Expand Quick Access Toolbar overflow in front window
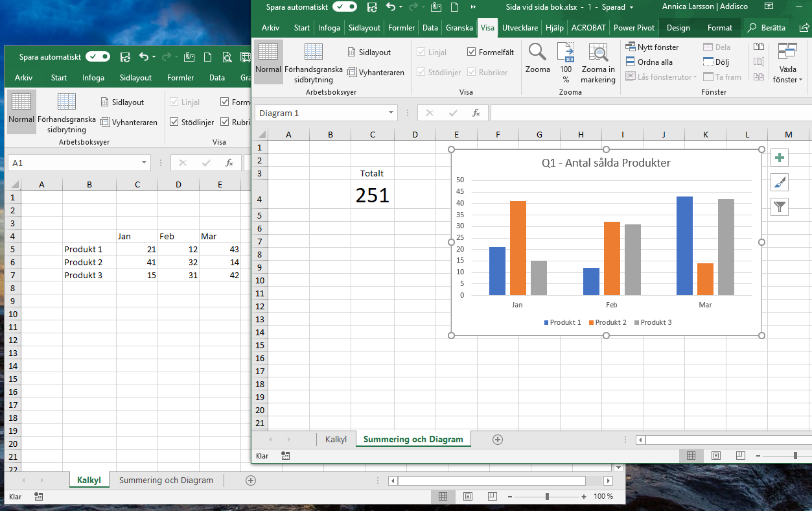The image size is (812, 511). [x=473, y=7]
